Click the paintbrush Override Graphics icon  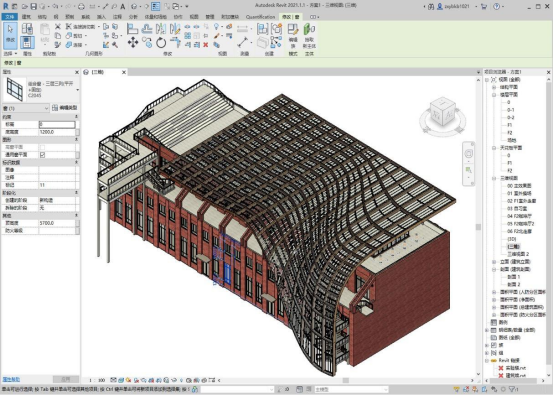tap(217, 36)
